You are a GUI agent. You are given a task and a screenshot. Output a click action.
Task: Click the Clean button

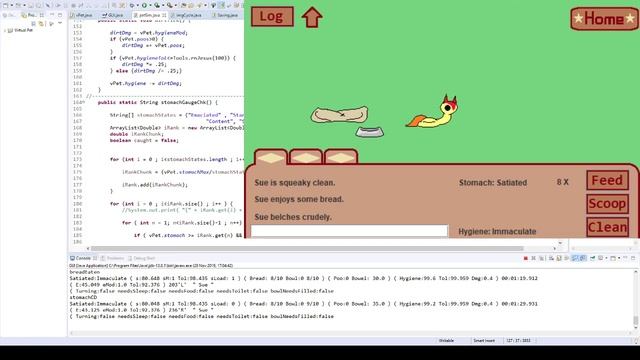(x=607, y=227)
